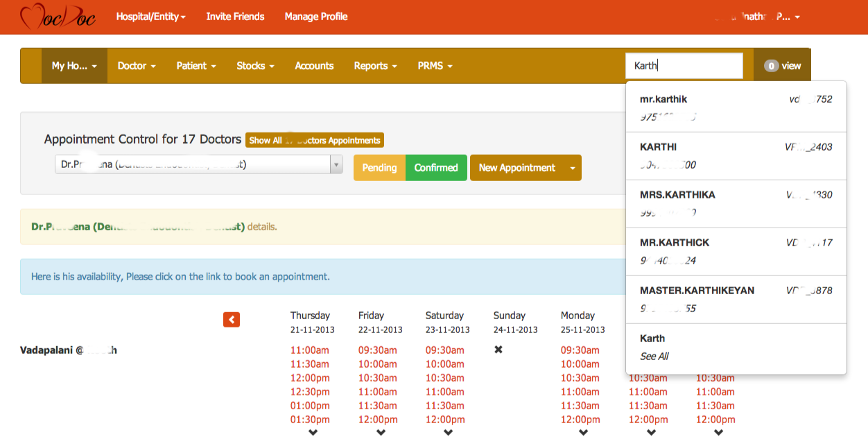Screen dimensions: 868x437
Task: Open Doctor menu
Action: coord(137,66)
